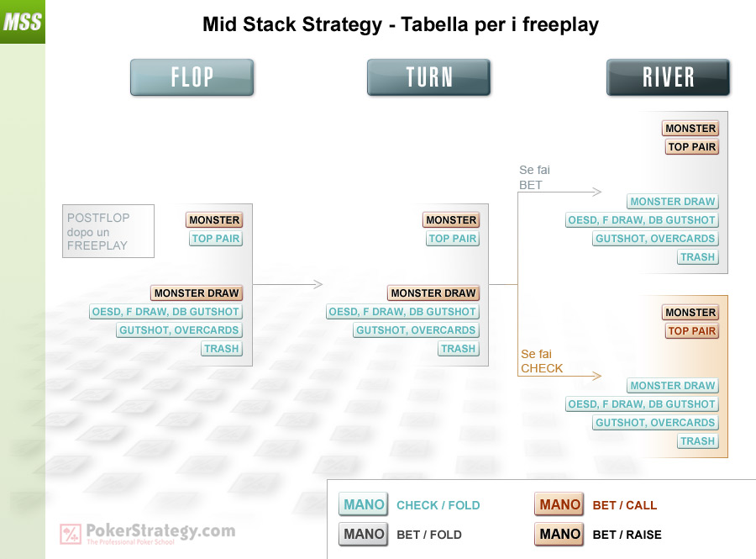Click the POSTFLOP dopo un FREEPLAY box
The height and width of the screenshot is (559, 756).
coord(108,231)
